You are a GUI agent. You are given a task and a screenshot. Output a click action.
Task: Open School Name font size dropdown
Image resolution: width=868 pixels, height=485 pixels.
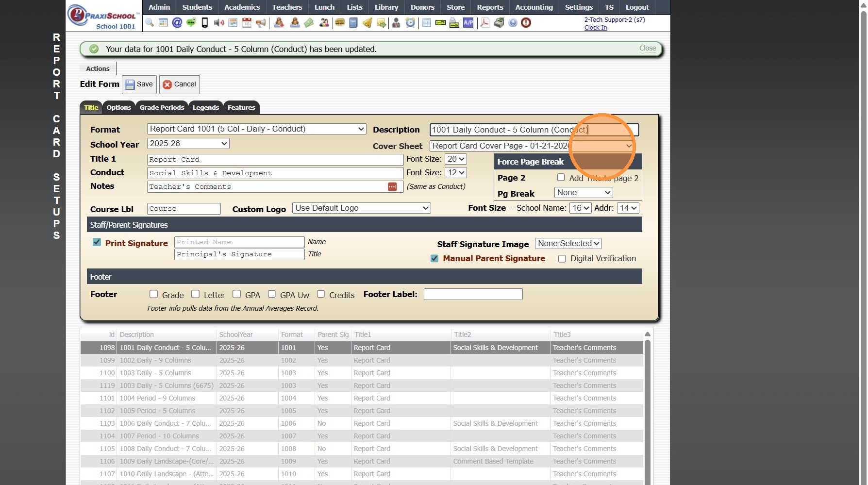pos(581,208)
